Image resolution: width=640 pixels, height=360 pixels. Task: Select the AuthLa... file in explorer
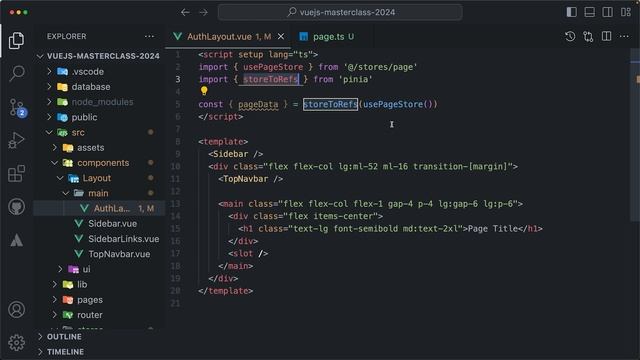tap(99, 209)
